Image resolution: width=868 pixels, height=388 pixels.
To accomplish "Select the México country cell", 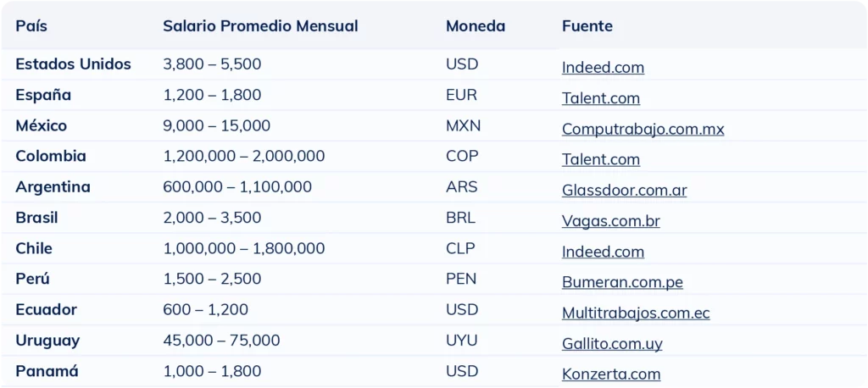I will pyautogui.click(x=41, y=126).
